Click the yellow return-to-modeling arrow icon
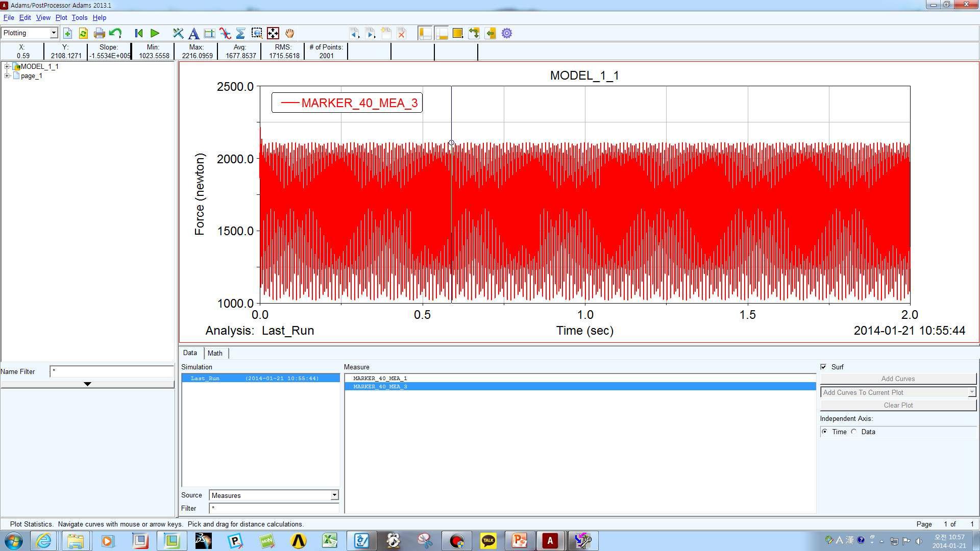Image resolution: width=980 pixels, height=551 pixels. pyautogui.click(x=491, y=34)
